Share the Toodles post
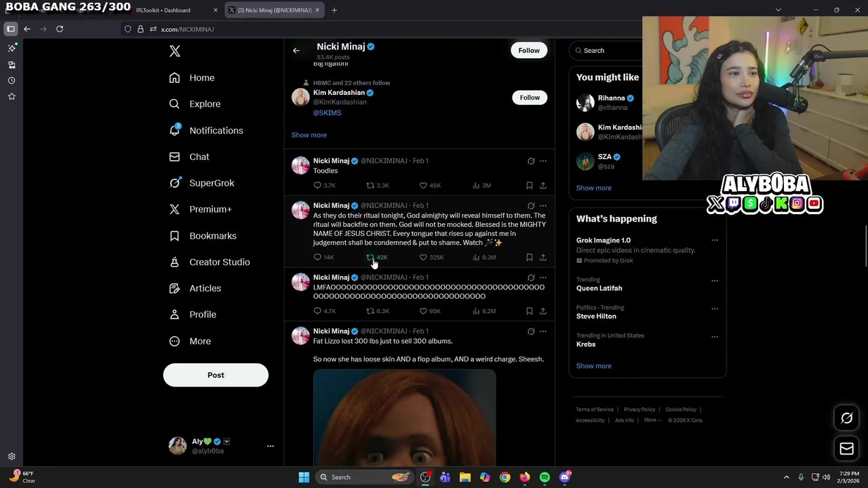The height and width of the screenshot is (488, 868). pyautogui.click(x=543, y=185)
